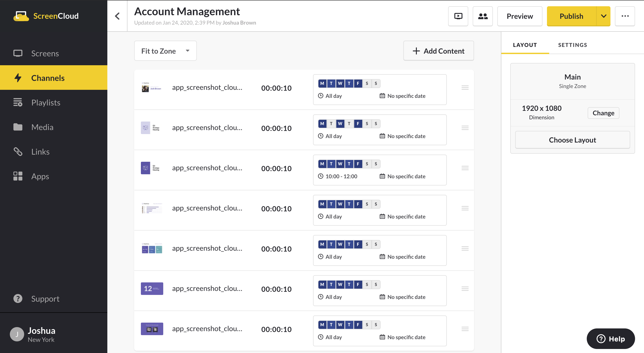Click the purple 12 thumbnail
644x353 pixels.
pos(152,289)
